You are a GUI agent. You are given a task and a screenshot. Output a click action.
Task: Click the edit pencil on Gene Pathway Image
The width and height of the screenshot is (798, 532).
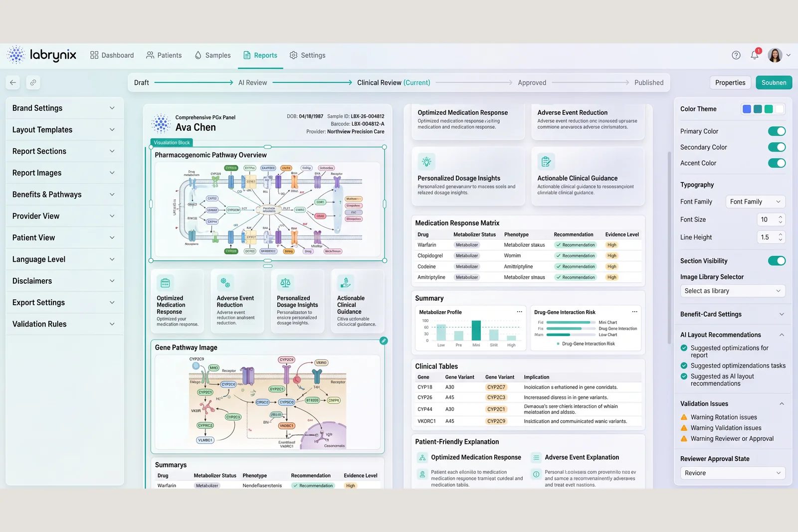384,341
